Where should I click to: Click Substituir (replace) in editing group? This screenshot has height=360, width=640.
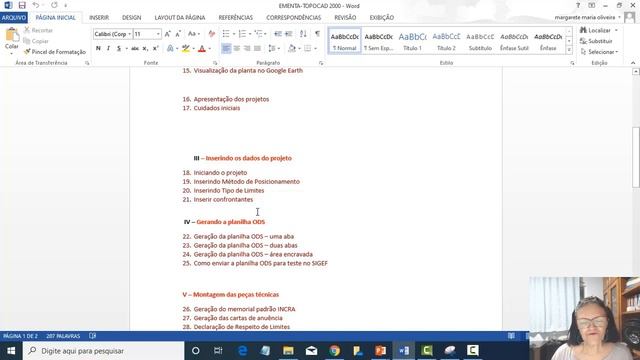(x=596, y=41)
